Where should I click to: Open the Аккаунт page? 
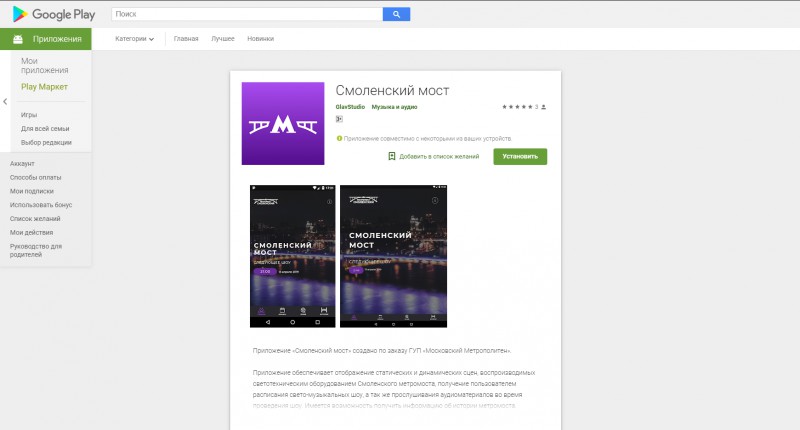(x=22, y=164)
